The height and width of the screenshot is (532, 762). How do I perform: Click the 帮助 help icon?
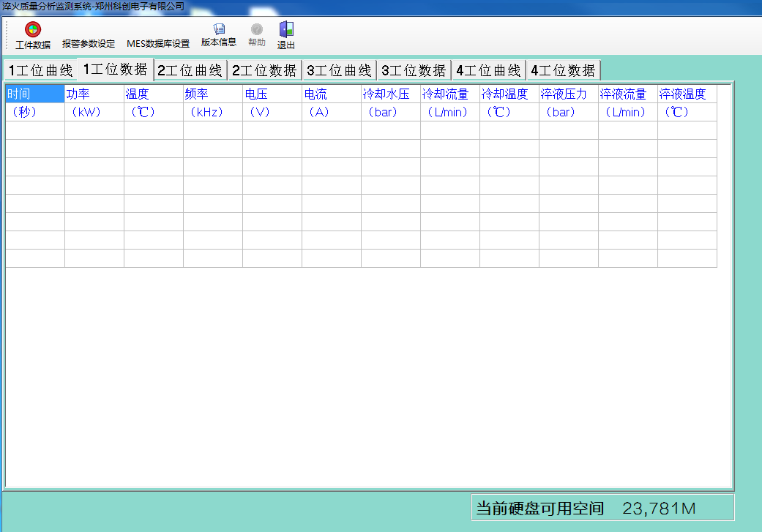pos(256,30)
